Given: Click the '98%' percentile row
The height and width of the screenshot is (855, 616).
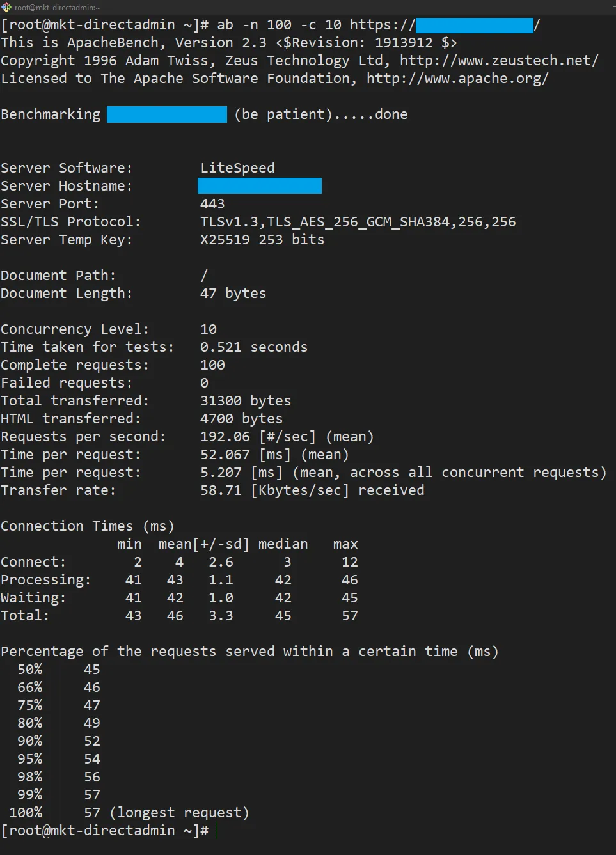Looking at the screenshot, I should [59, 777].
